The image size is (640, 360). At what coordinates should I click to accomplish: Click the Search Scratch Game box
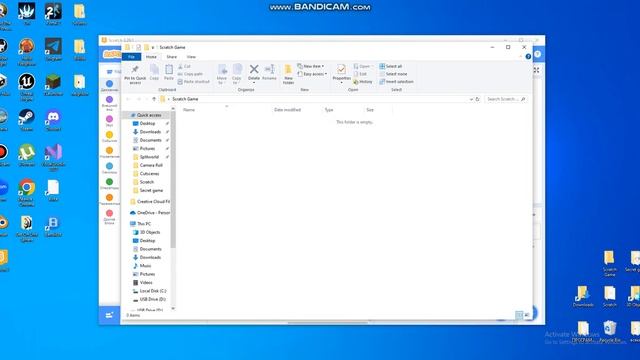(505, 99)
